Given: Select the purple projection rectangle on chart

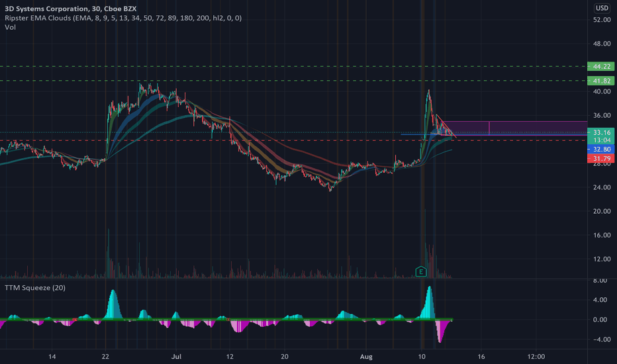Looking at the screenshot, I should [516, 128].
